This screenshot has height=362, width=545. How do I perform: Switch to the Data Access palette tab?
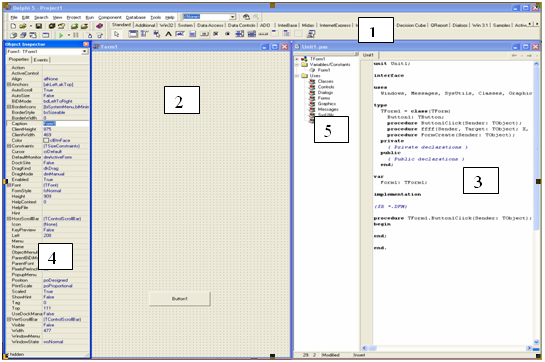(210, 25)
